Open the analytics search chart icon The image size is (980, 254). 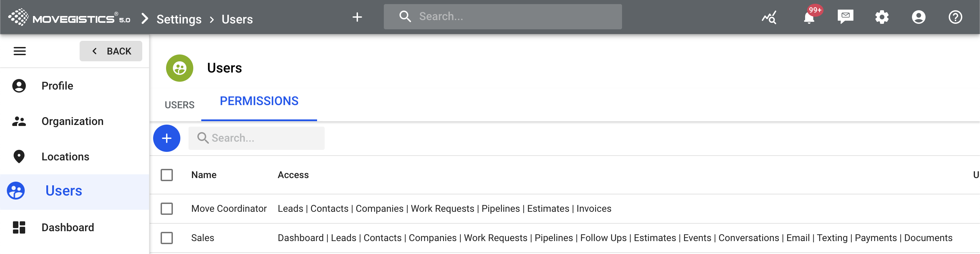769,17
